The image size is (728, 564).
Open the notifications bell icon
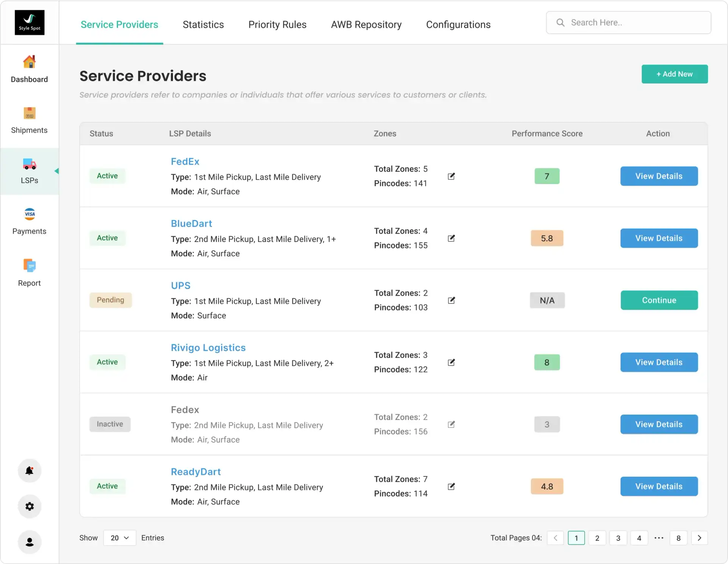point(30,471)
